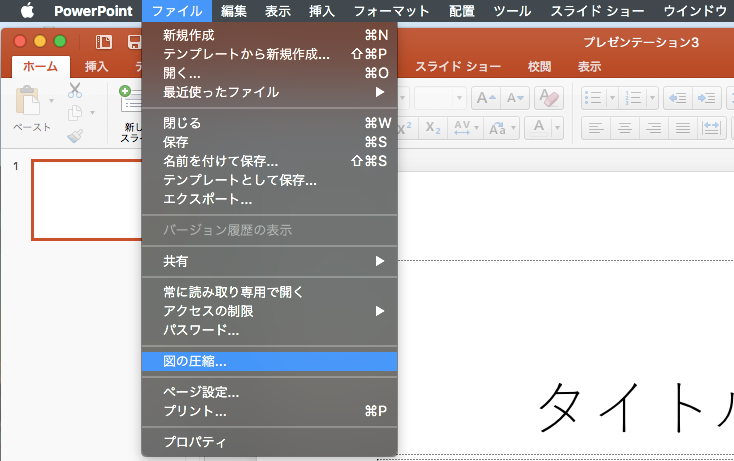Screen dimensions: 734x461
Task: Switch to the 校閲 ribbon tab
Action: 539,67
